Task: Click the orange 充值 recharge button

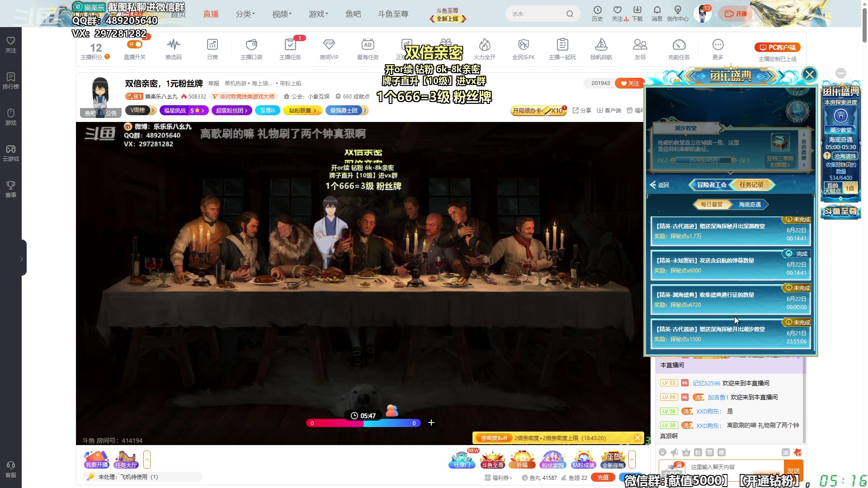Action: click(603, 477)
